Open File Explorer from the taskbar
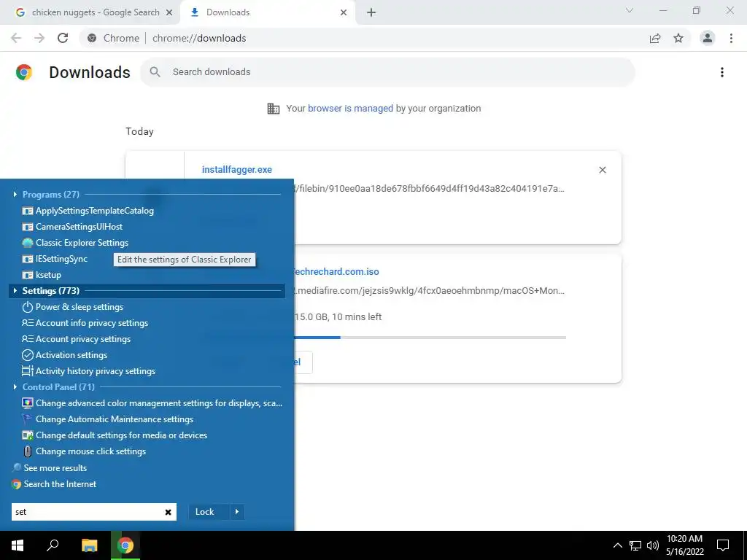The image size is (747, 560). [89, 545]
